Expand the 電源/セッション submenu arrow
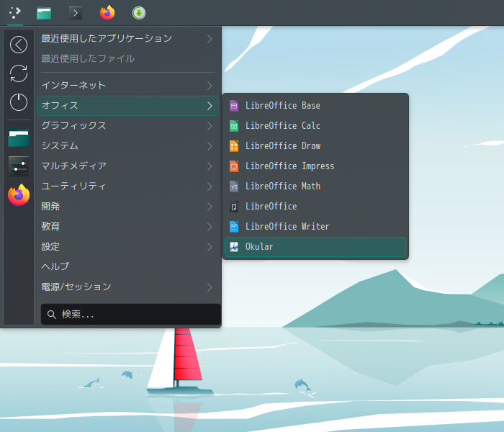 click(x=210, y=287)
